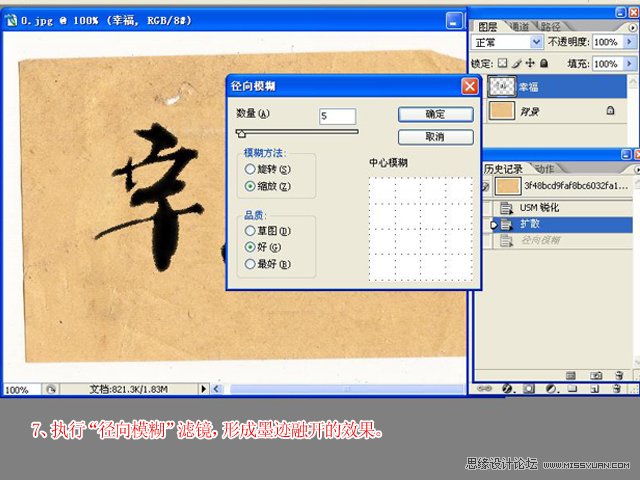Switch to the 历史记录 tab
This screenshot has height=480, width=640.
pyautogui.click(x=503, y=169)
